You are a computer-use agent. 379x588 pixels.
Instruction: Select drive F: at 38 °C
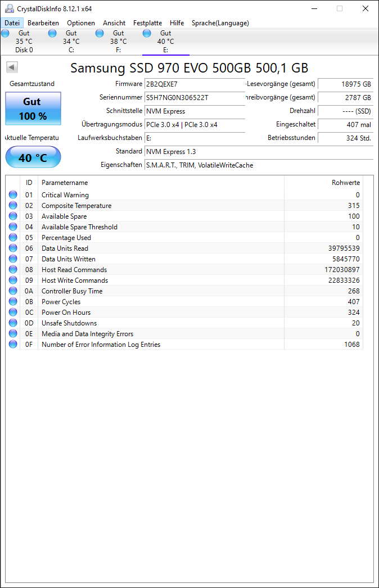coord(119,41)
